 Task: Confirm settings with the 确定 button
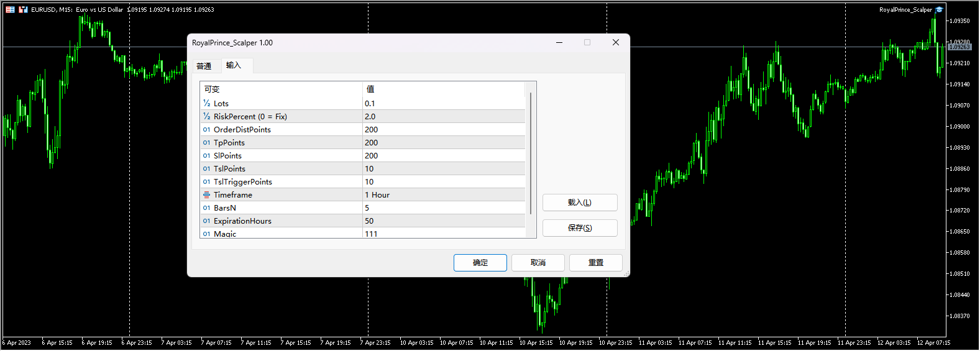tap(480, 263)
